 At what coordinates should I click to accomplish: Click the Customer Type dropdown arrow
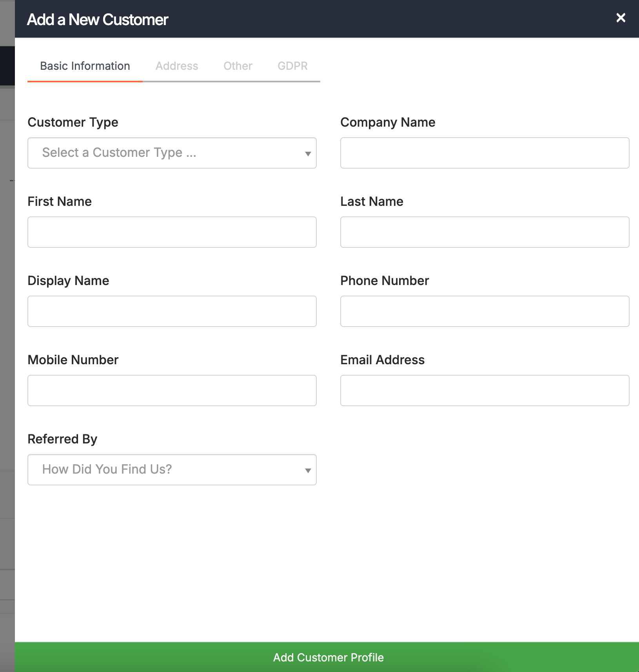tap(307, 153)
